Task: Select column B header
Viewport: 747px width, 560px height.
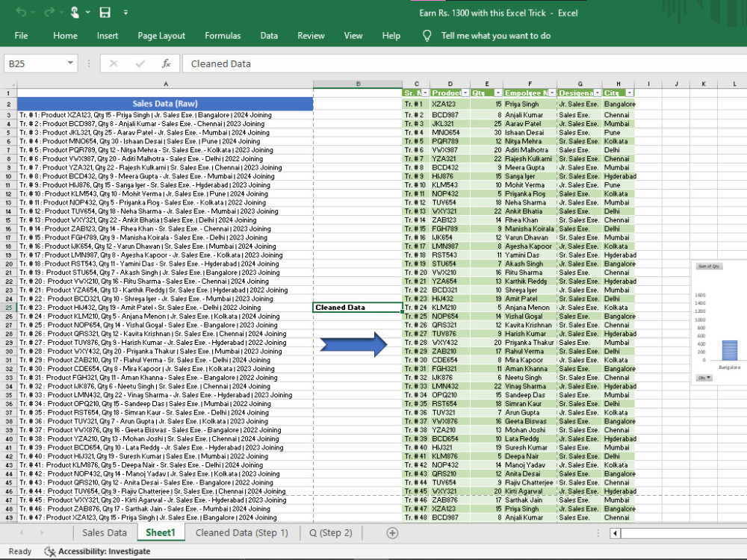Action: [x=358, y=84]
